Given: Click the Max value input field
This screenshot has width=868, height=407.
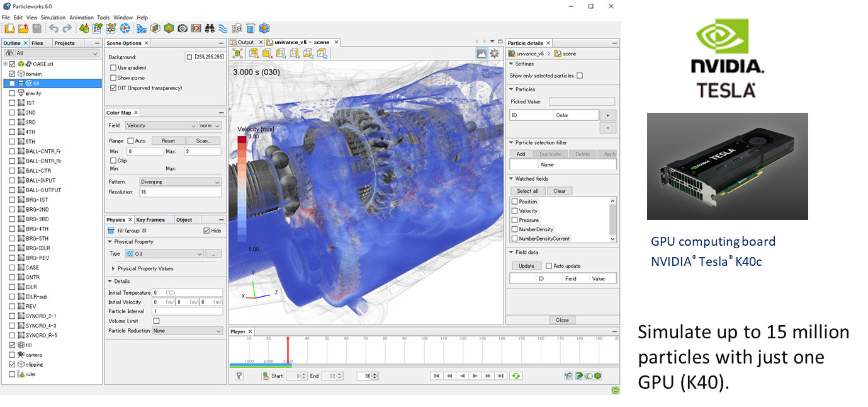Looking at the screenshot, I should click(x=203, y=151).
